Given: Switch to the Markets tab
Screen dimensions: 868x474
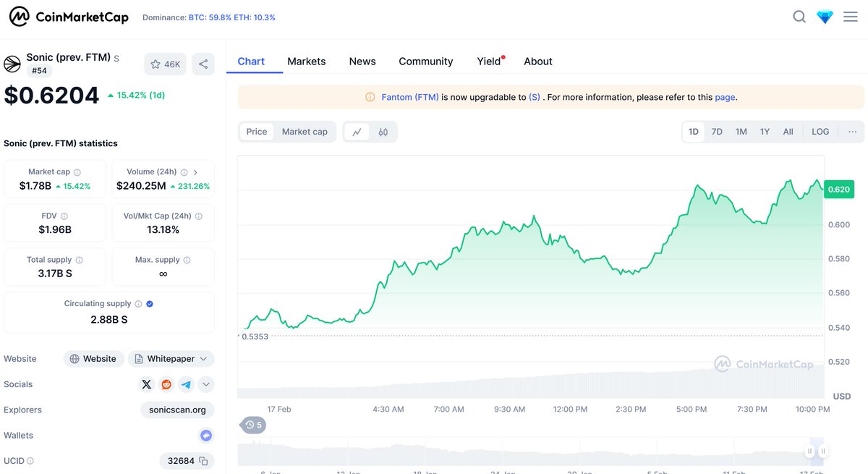Looking at the screenshot, I should pos(306,62).
